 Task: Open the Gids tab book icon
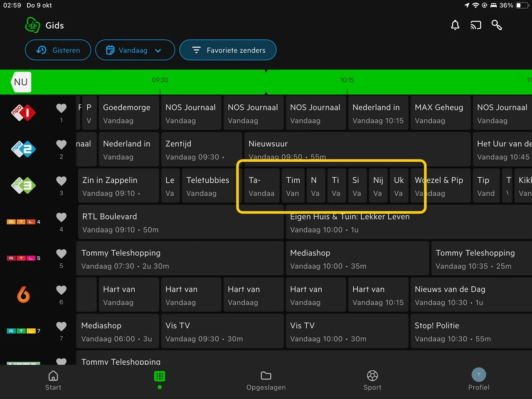(x=160, y=377)
